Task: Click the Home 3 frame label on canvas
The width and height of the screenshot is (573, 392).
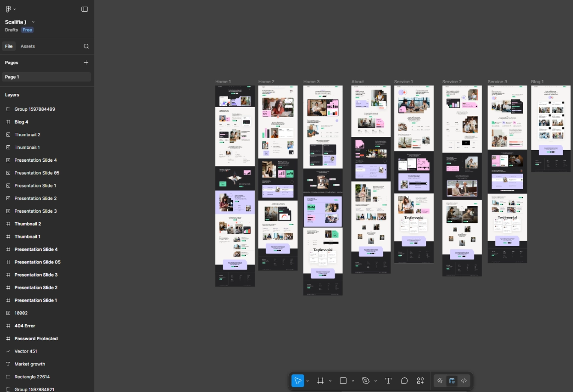Action: [311, 81]
